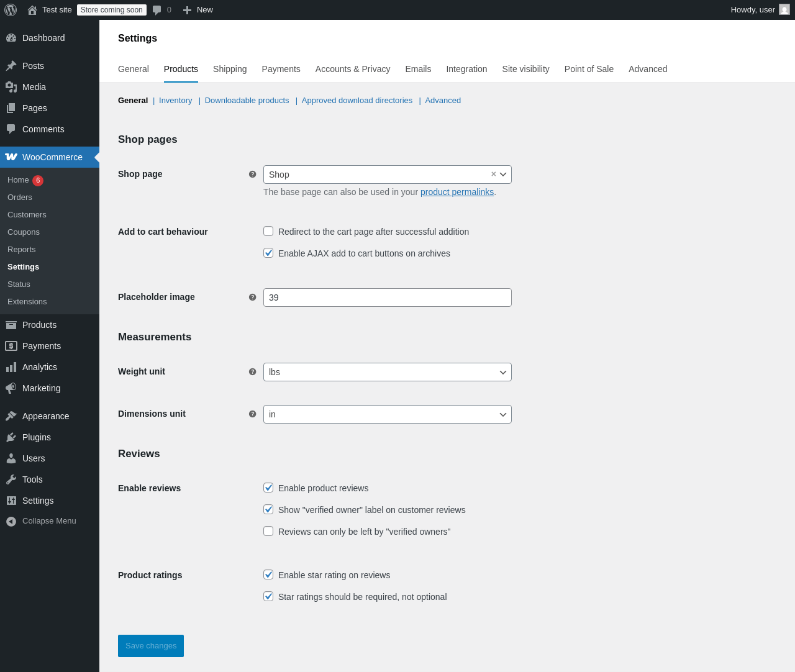Go to Inventory subsection

coord(176,101)
